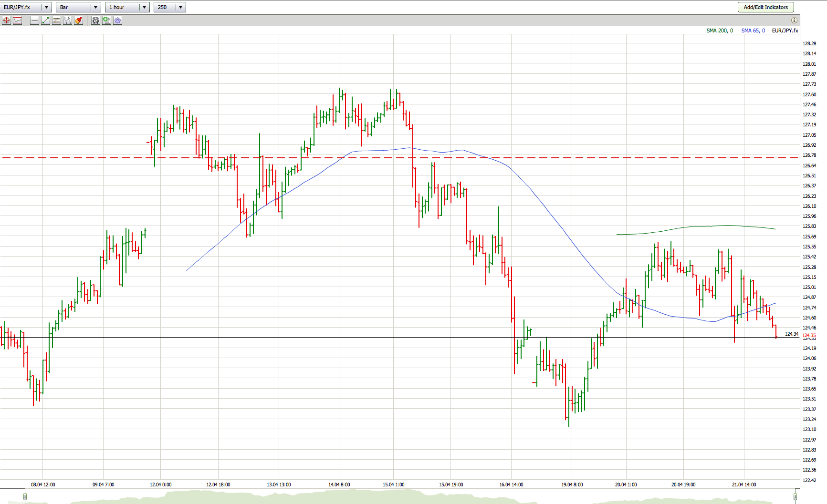The height and width of the screenshot is (504, 827).
Task: Expand the Bar chart type dropdown
Action: [x=95, y=7]
